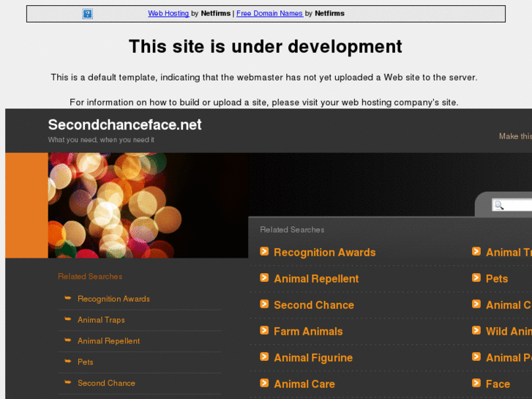Open sidebar Pets link
This screenshot has width=532, height=399.
point(85,362)
